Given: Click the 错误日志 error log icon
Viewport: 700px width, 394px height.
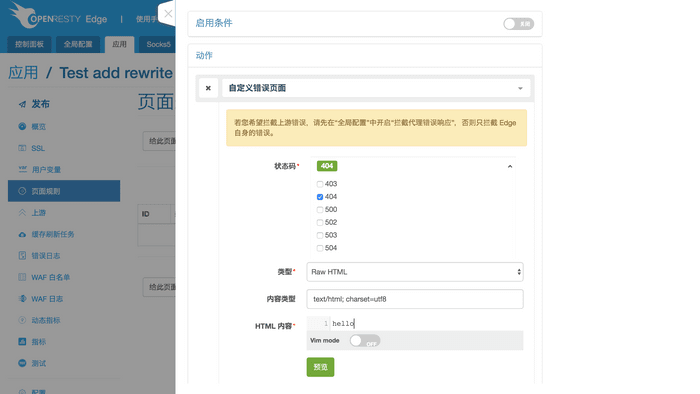Looking at the screenshot, I should point(22,256).
